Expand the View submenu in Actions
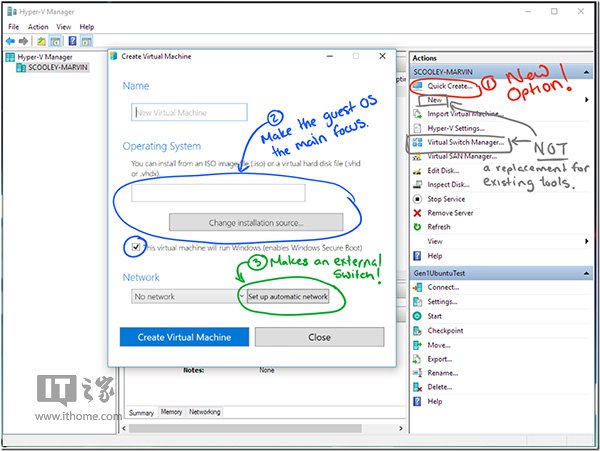600x451 pixels. pyautogui.click(x=587, y=241)
